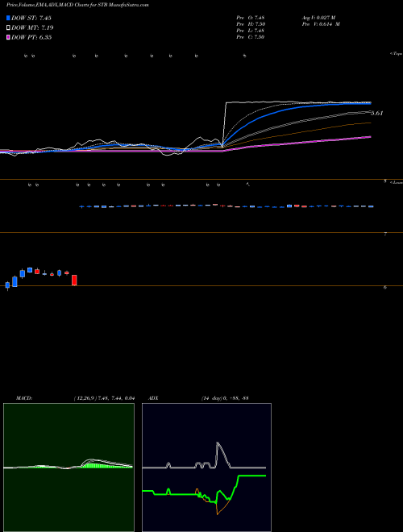Screen dimensions: 403x532
Task: Click the price axis label 7
Action: tap(385, 234)
